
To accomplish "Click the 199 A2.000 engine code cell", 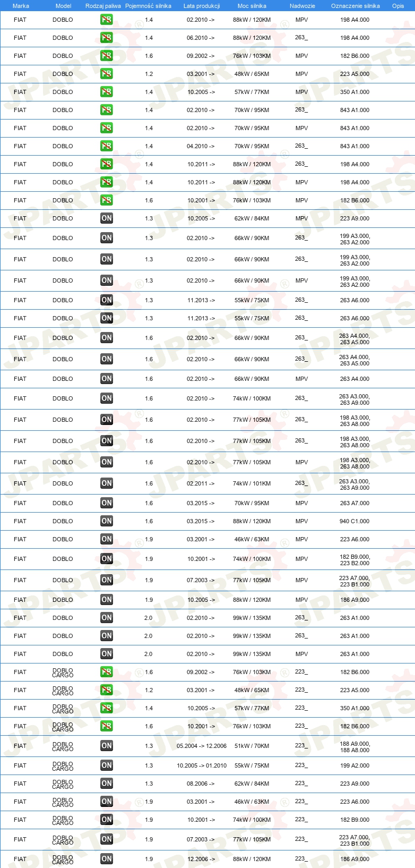I will [x=355, y=765].
